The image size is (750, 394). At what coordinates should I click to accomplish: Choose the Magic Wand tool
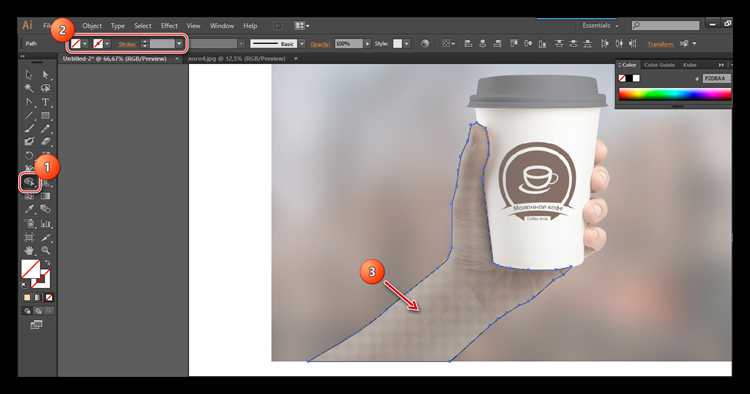point(29,88)
